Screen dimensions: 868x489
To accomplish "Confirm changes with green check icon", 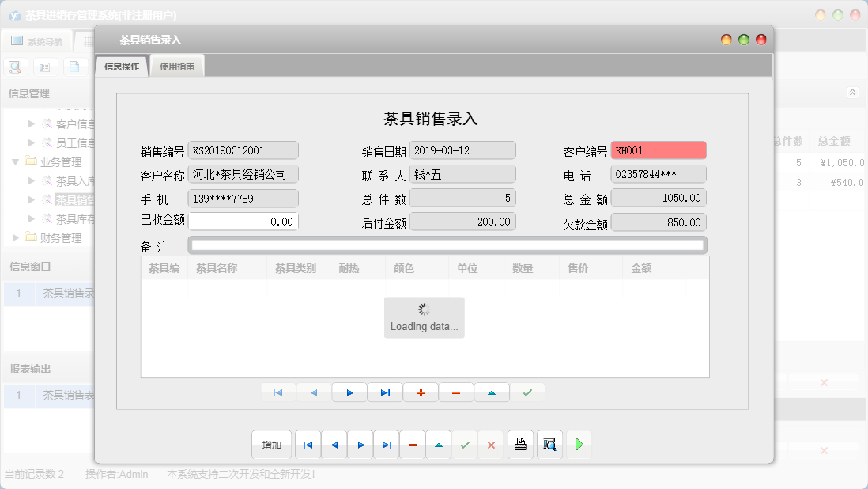I will pos(465,445).
